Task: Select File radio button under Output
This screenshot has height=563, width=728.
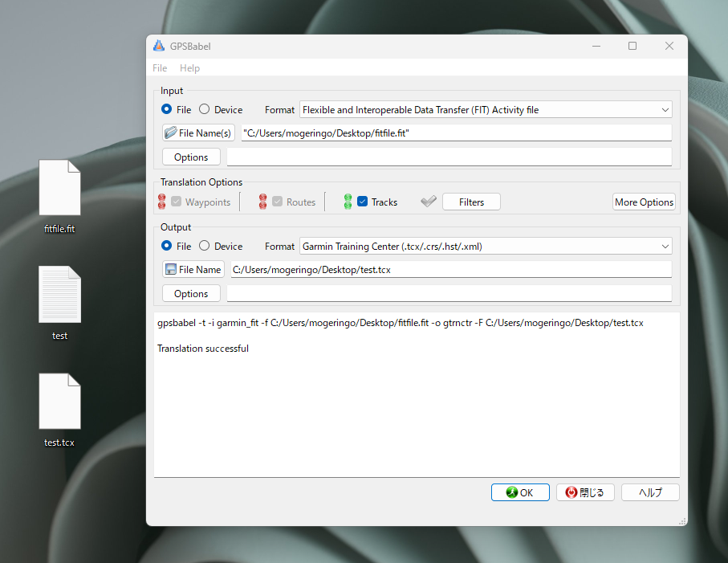Action: tap(166, 246)
